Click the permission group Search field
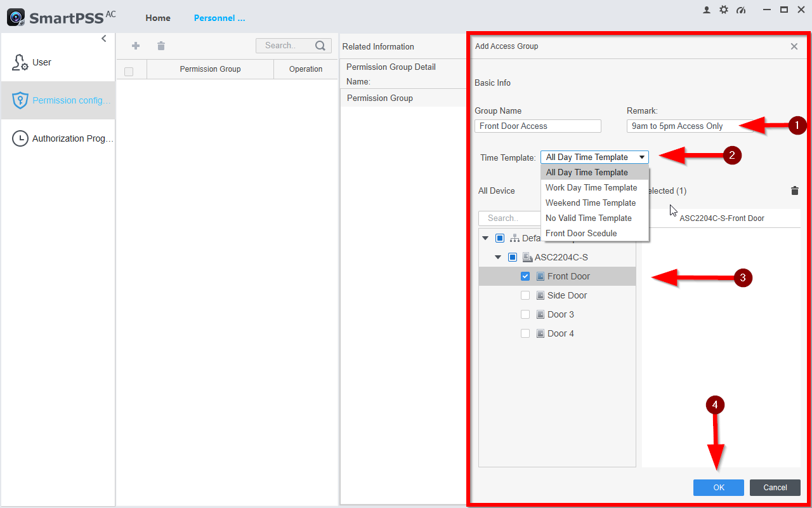 coord(294,46)
